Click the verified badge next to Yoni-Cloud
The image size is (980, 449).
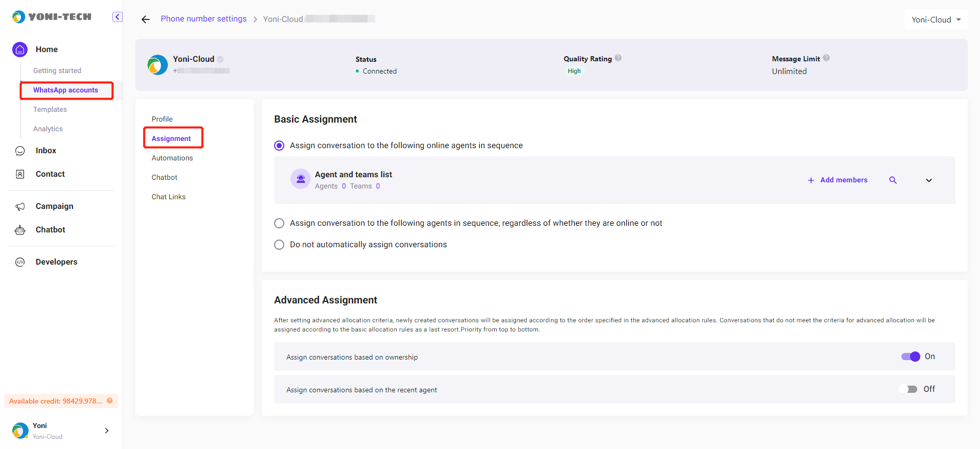point(220,59)
